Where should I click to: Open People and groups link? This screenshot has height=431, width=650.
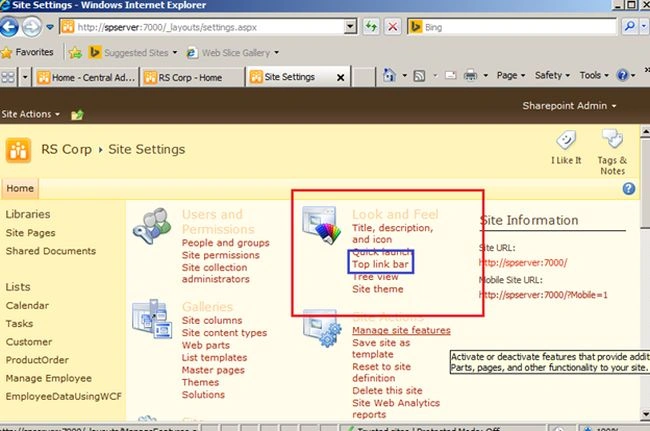[226, 243]
